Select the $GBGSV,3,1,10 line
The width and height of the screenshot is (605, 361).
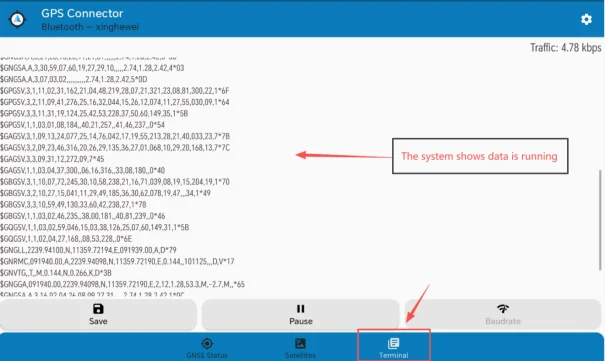tap(115, 182)
